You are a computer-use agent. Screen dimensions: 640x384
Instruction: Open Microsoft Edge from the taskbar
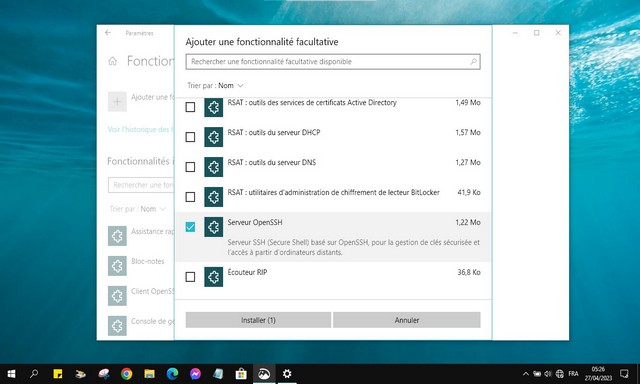(x=172, y=373)
